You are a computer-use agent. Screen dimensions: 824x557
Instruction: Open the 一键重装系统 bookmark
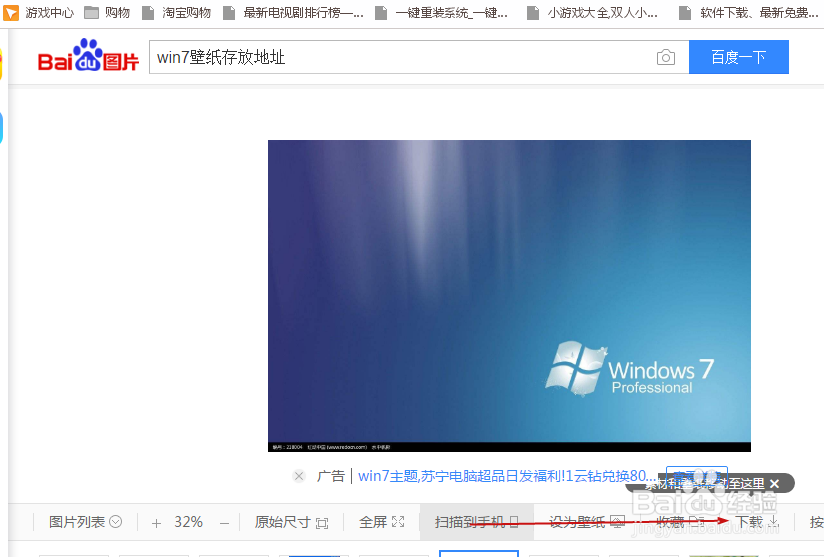pyautogui.click(x=441, y=12)
